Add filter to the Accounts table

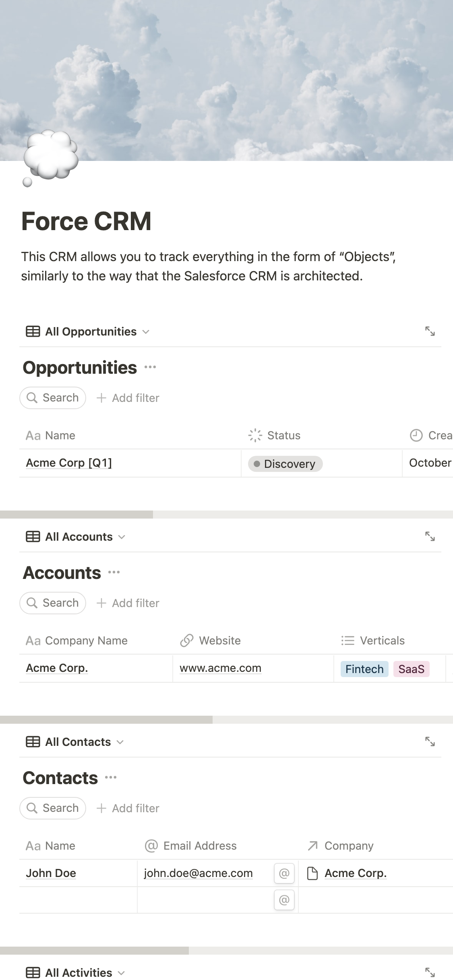coord(128,603)
